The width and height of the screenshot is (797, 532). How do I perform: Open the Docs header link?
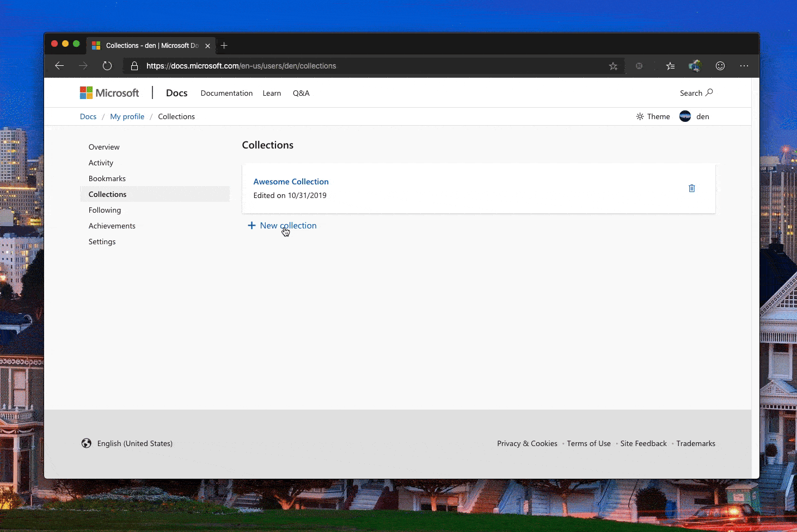tap(176, 93)
